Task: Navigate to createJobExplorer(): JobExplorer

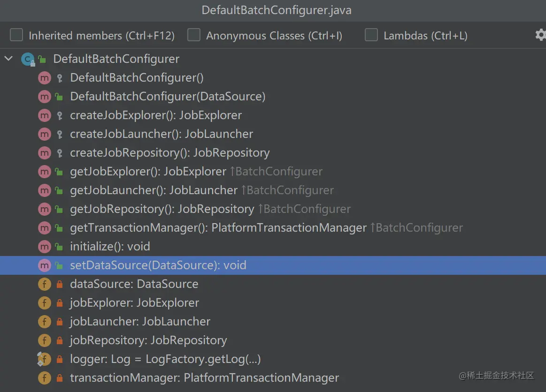Action: tap(273, 115)
